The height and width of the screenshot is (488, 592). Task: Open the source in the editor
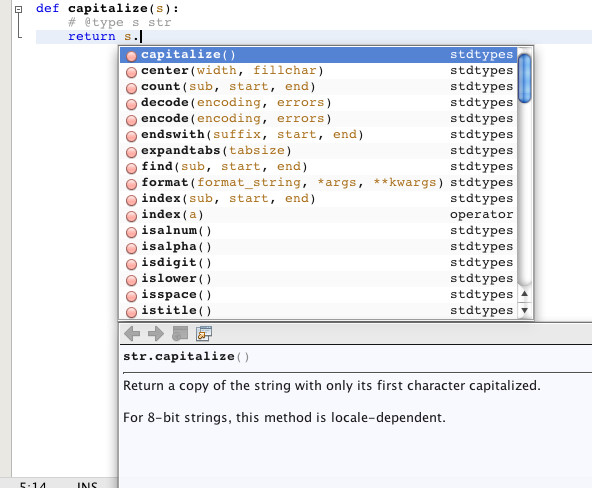204,334
